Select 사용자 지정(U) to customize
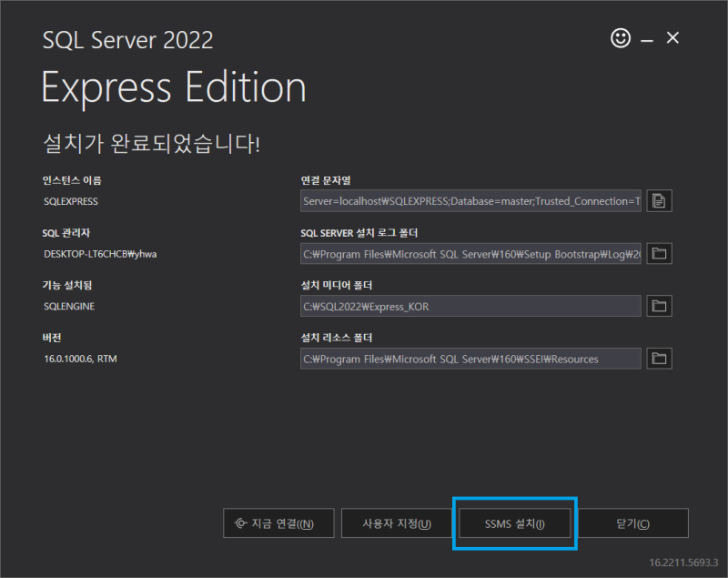728x578 pixels. pyautogui.click(x=397, y=522)
